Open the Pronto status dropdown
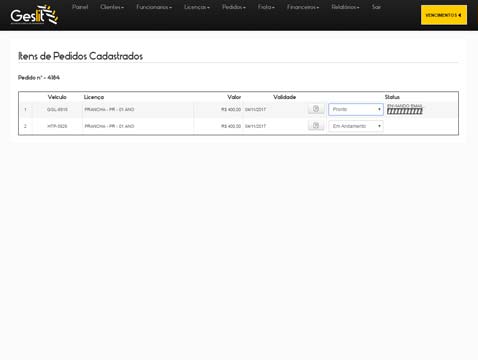 coord(356,109)
